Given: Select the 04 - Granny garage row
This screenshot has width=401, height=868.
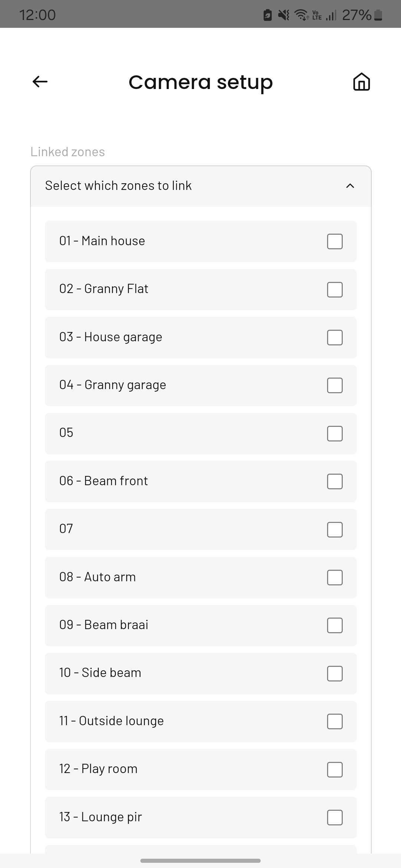Looking at the screenshot, I should [x=201, y=385].
